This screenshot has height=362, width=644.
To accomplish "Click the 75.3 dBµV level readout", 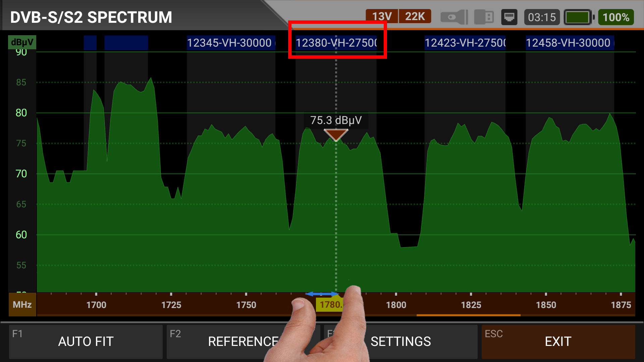I will point(336,120).
